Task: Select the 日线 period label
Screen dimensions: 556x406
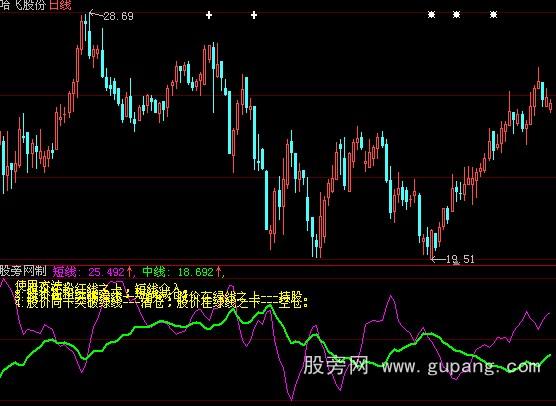Action: (60, 5)
